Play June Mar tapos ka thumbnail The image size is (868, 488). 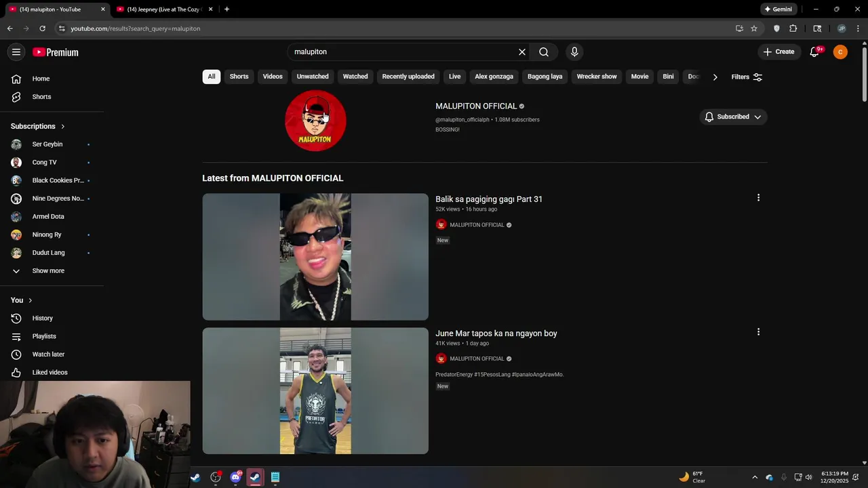tap(315, 391)
